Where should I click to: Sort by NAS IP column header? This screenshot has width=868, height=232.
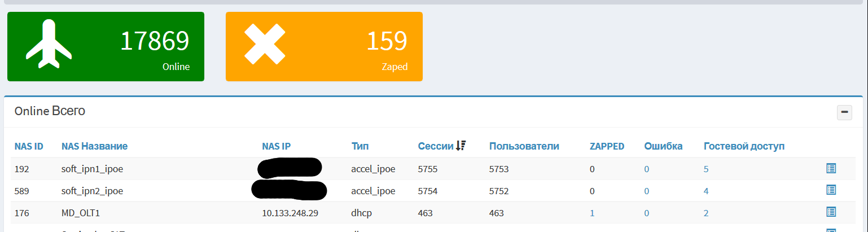pos(276,146)
